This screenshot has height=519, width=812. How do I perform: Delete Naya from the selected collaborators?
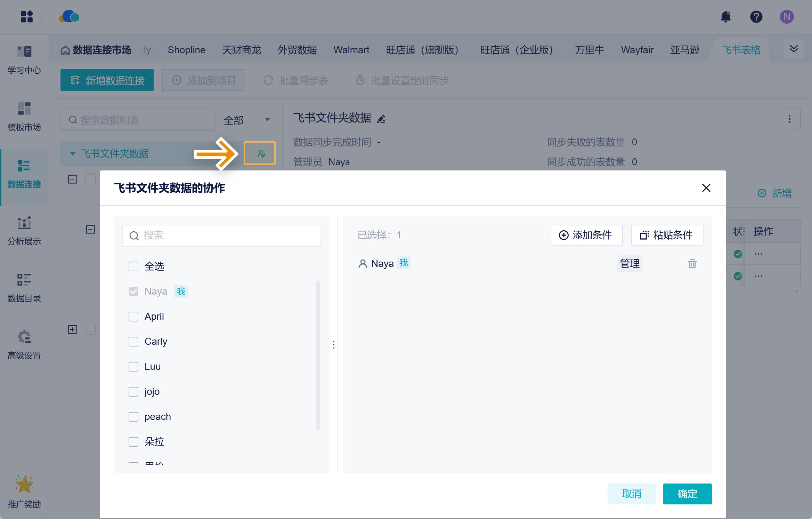(692, 264)
